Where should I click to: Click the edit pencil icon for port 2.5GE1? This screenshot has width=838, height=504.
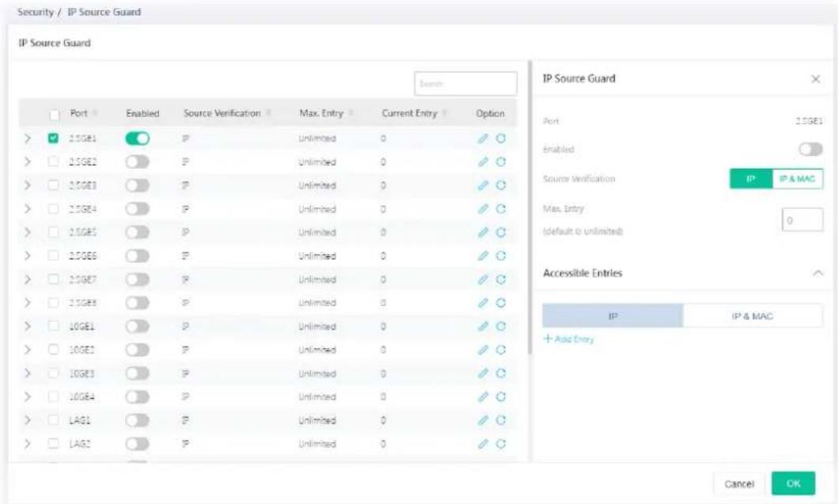pyautogui.click(x=483, y=138)
